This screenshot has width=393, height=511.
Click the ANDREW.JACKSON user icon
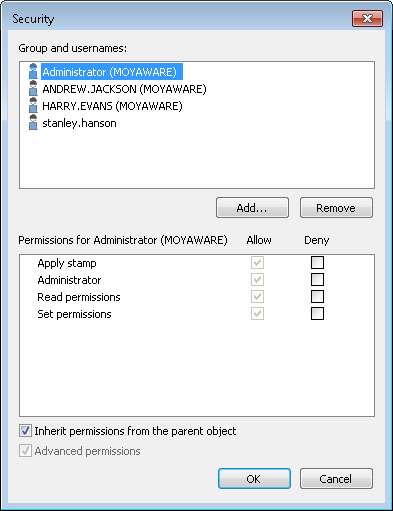pos(33,89)
